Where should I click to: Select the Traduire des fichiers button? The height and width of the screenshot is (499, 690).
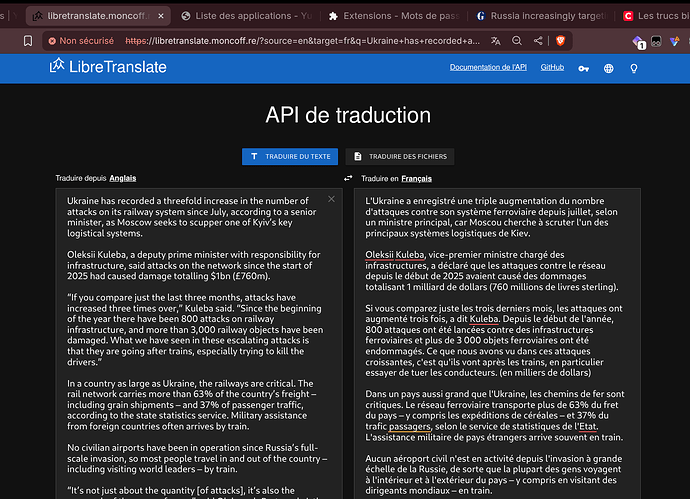pyautogui.click(x=400, y=157)
